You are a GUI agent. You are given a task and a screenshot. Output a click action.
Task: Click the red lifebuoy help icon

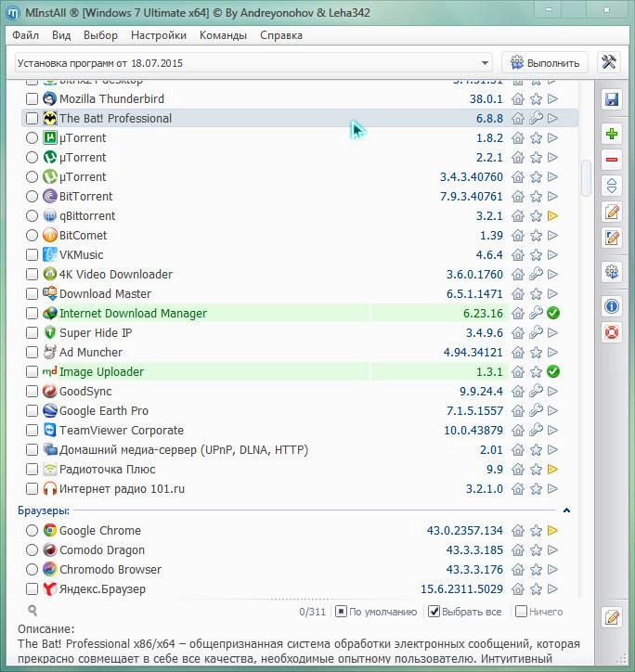pos(612,332)
